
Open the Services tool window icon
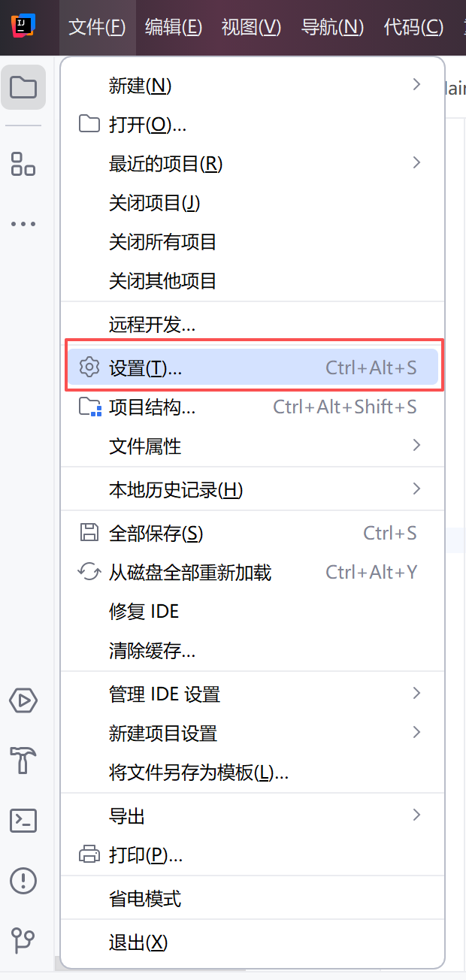coord(23,700)
